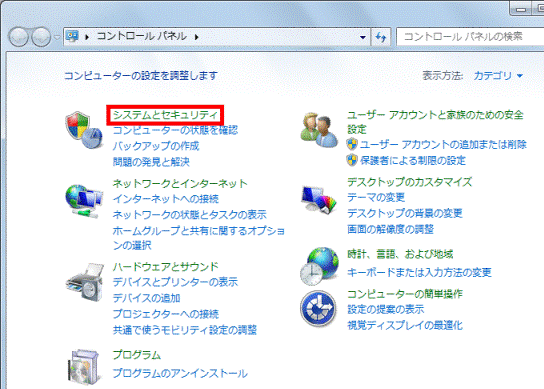Click テーマの変更 link
The width and height of the screenshot is (544, 389).
376,197
